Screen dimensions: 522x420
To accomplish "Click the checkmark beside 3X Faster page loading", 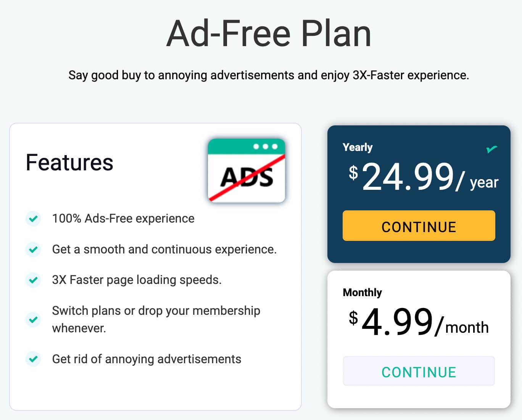I will point(33,280).
